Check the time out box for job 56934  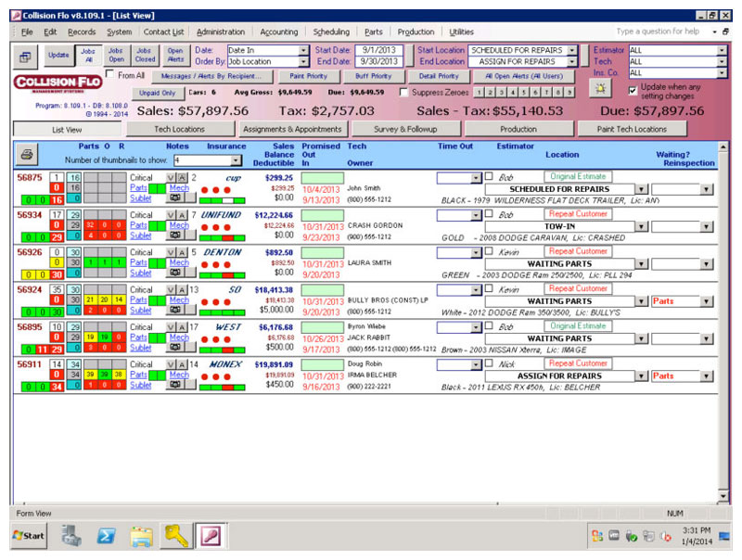pos(490,214)
